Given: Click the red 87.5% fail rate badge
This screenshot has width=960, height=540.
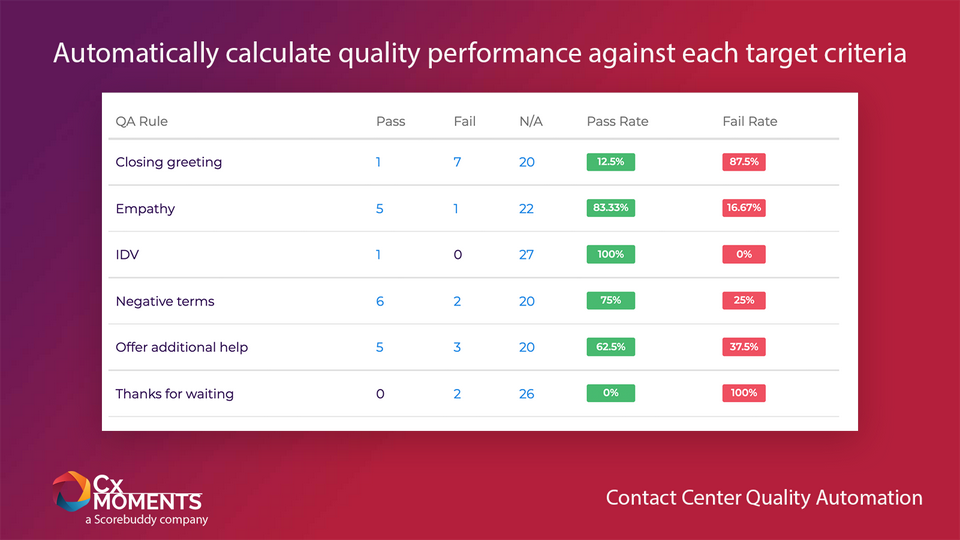Looking at the screenshot, I should click(x=744, y=162).
